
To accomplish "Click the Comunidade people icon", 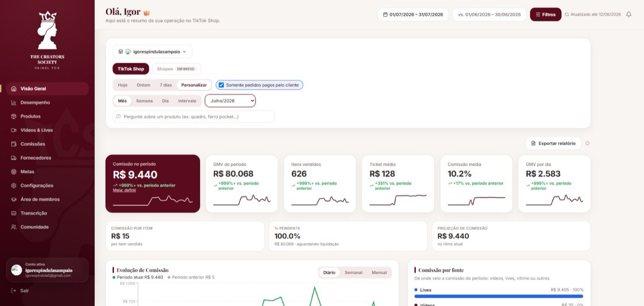I will [14, 227].
